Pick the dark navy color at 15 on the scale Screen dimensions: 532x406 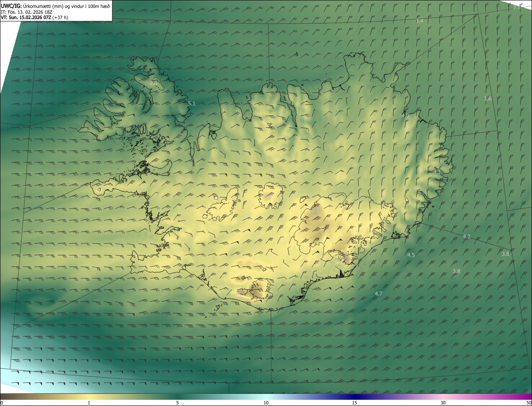click(x=355, y=396)
